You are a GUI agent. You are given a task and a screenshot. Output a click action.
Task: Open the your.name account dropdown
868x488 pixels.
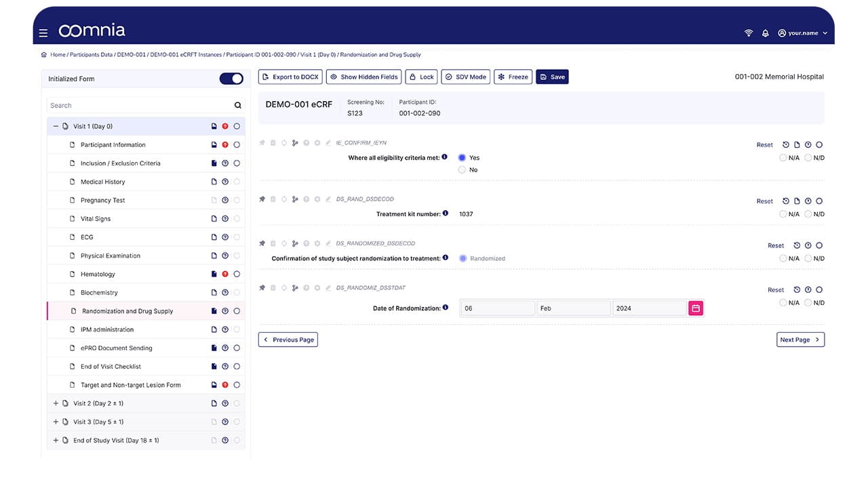click(x=802, y=32)
